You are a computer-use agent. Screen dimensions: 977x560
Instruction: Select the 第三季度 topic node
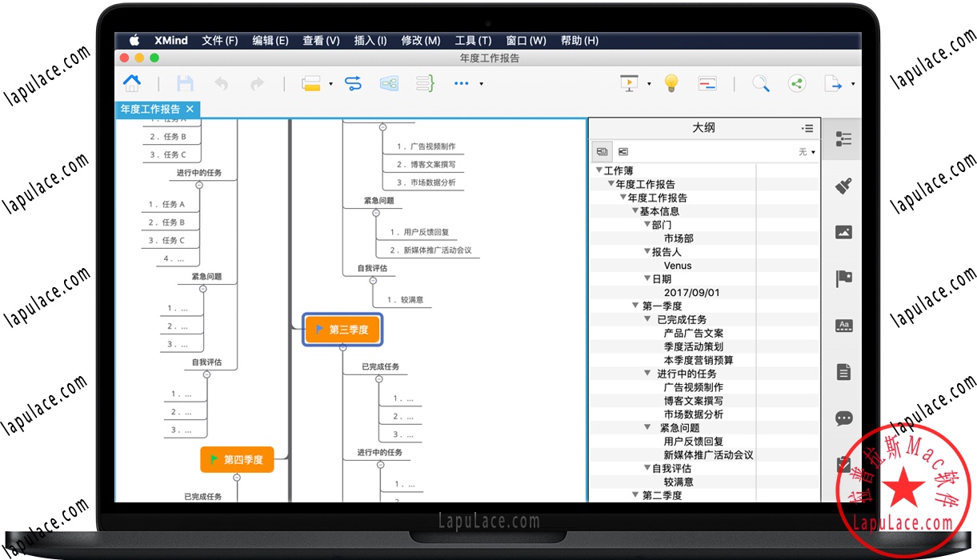point(342,329)
